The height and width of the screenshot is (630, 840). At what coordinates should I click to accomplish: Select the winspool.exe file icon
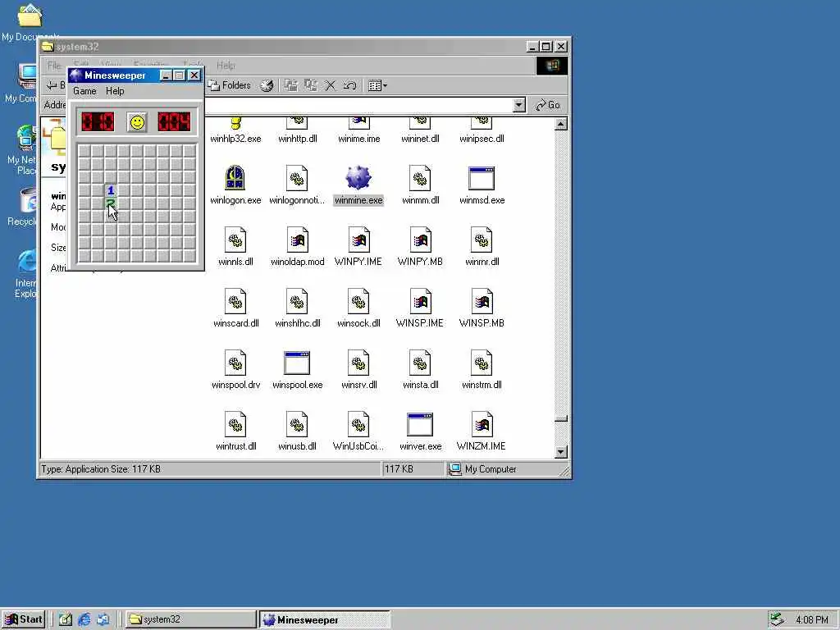[x=297, y=363]
